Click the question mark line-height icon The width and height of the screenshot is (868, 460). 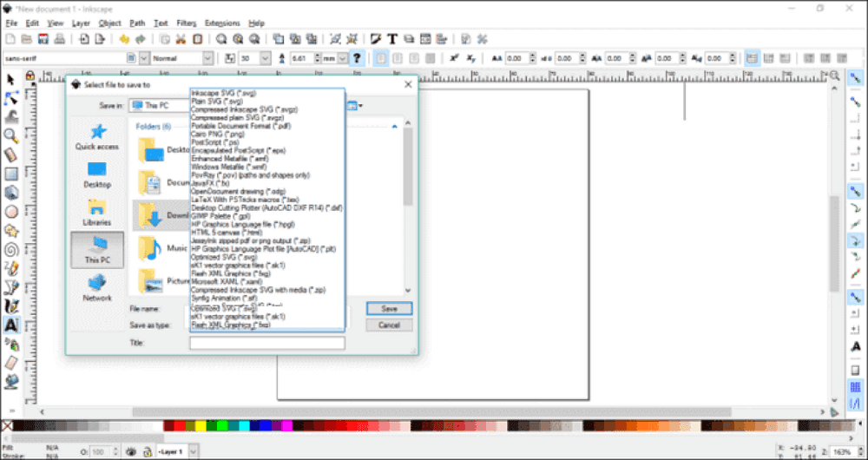(x=357, y=58)
